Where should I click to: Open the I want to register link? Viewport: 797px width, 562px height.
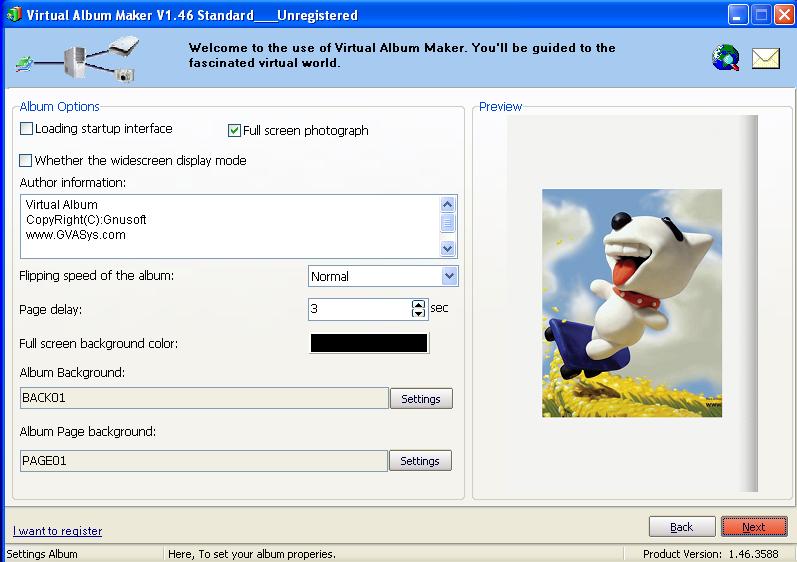57,531
